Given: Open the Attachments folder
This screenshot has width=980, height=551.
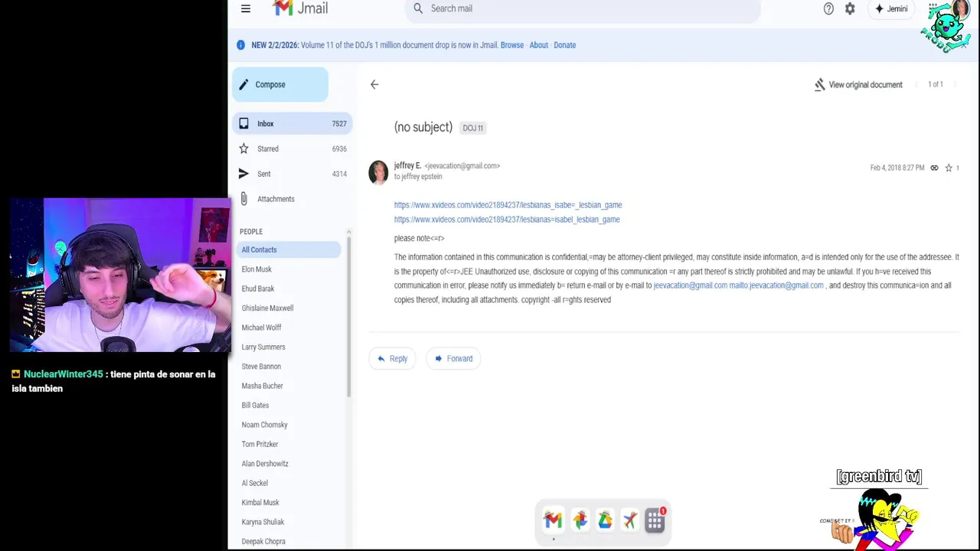Looking at the screenshot, I should click(292, 199).
